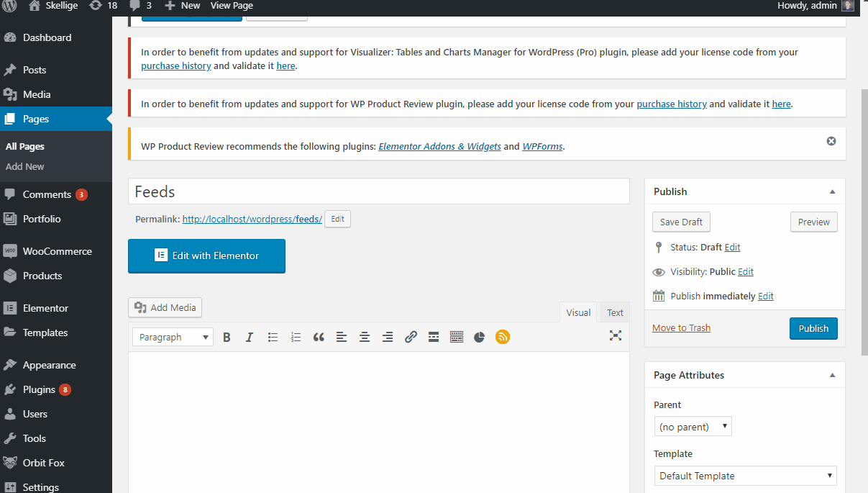
Task: Click the Visualizer pie chart icon
Action: [x=480, y=337]
